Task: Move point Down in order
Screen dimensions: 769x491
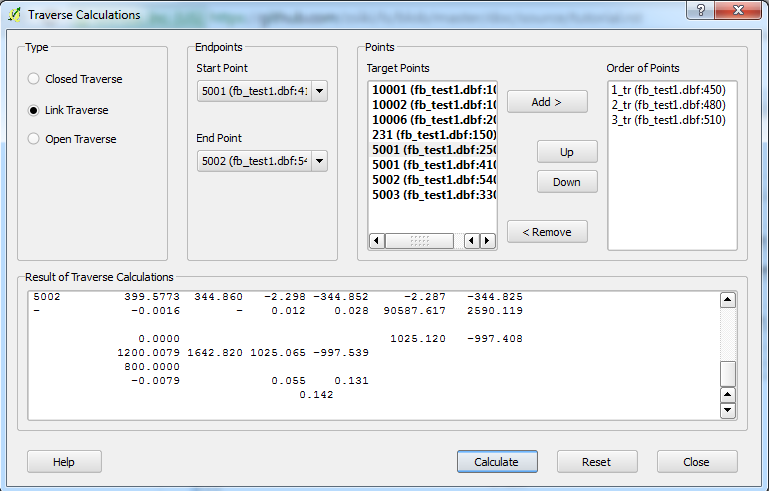Action: (x=566, y=182)
